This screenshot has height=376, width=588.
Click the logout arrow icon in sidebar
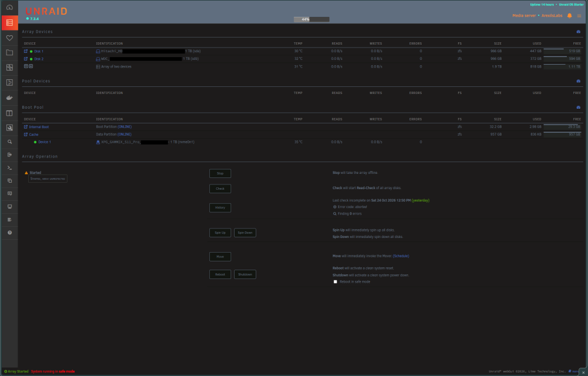point(10,155)
